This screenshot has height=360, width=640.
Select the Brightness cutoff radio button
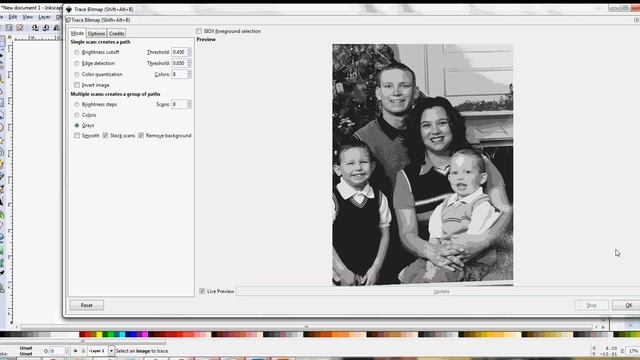pos(77,52)
